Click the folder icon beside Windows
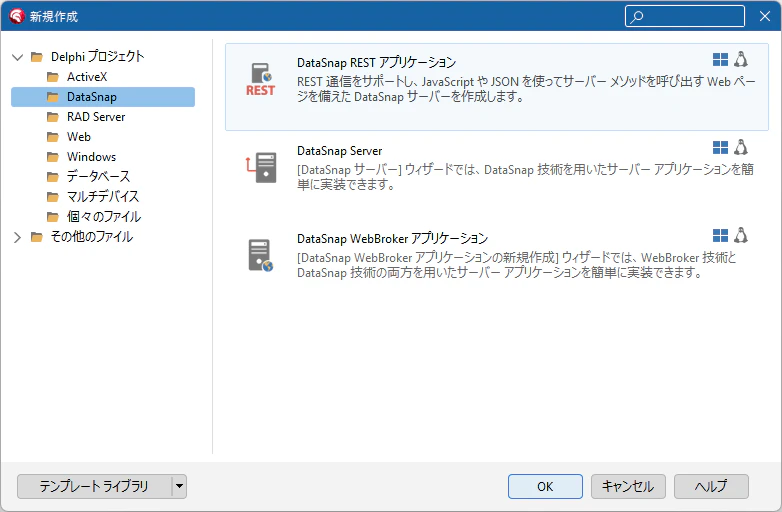The image size is (782, 512). point(53,157)
